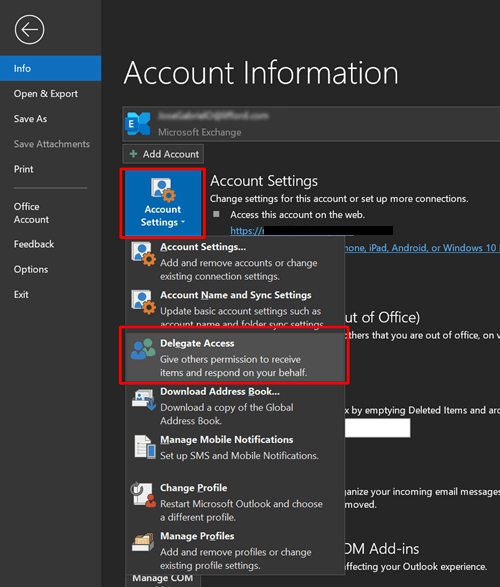Select Manage Profiles entry

(x=235, y=550)
